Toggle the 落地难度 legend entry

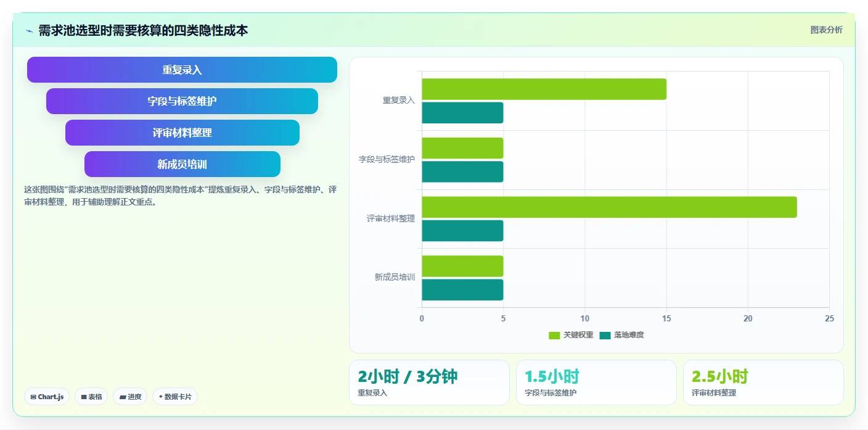pos(621,335)
